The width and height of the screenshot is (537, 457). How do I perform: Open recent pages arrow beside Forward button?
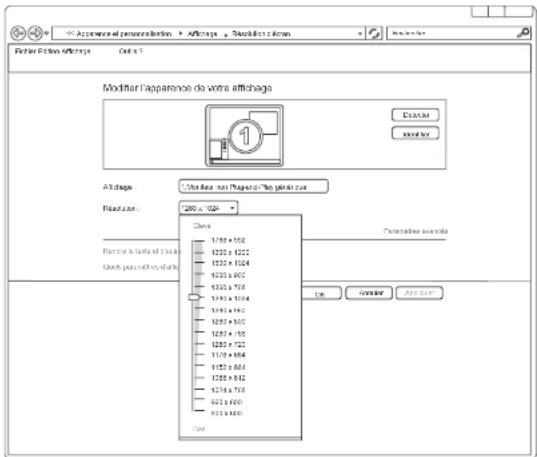click(47, 34)
